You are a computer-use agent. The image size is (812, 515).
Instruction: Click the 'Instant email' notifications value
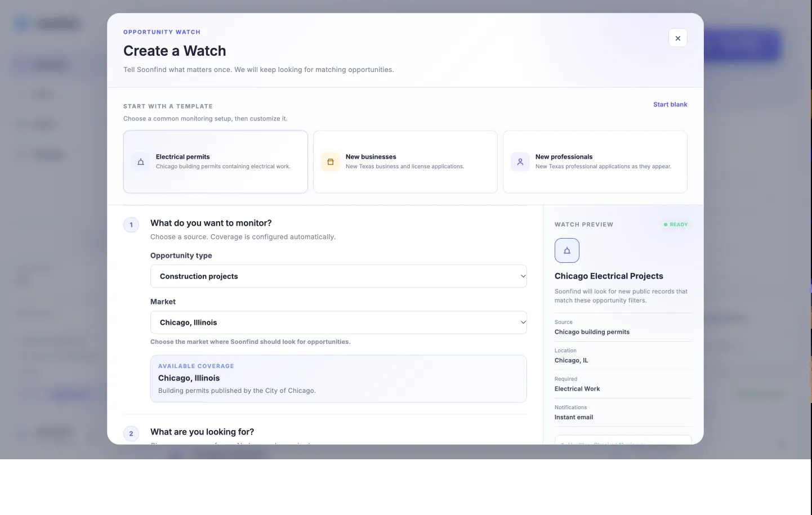coord(574,418)
